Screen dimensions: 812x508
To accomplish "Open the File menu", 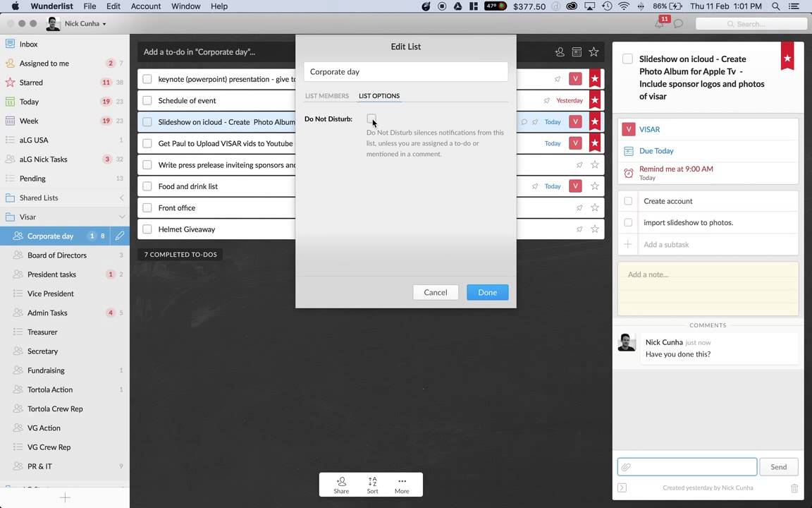I will (x=90, y=6).
